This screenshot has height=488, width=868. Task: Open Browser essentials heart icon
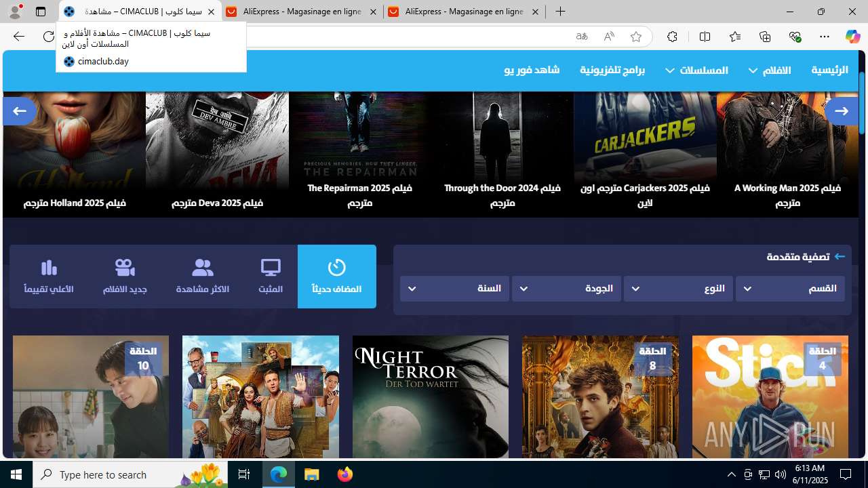click(x=795, y=37)
